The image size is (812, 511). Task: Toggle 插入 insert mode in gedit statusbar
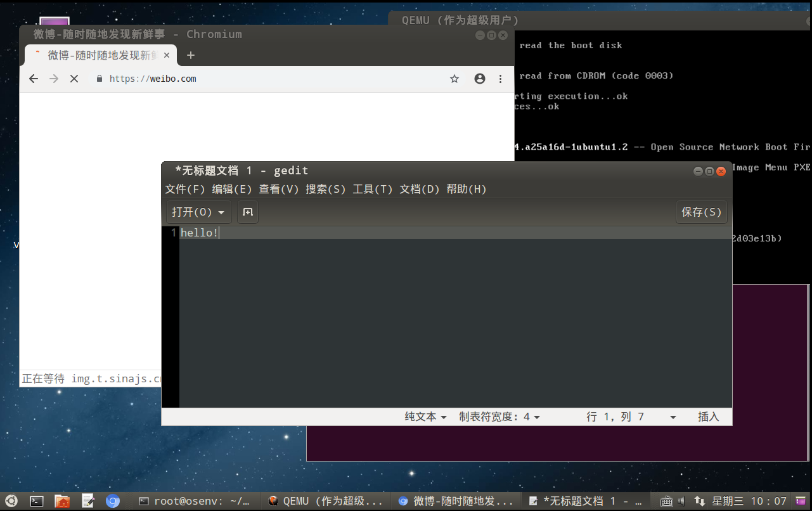click(708, 417)
